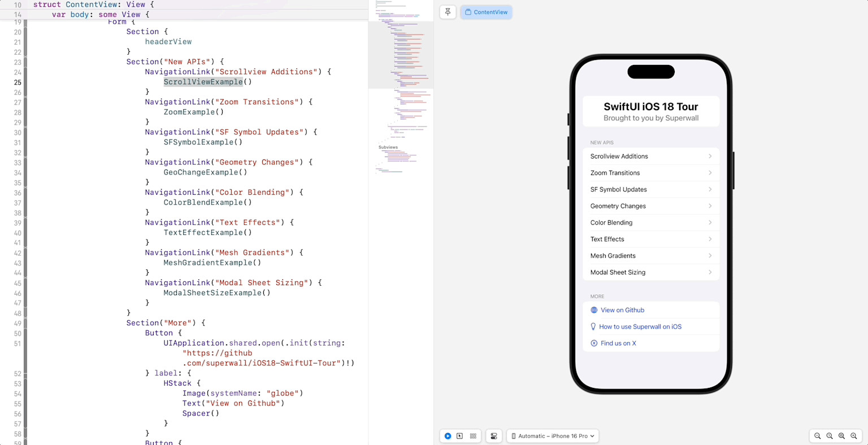Click the SwiftUI iOS 18 Tour title

(x=651, y=107)
